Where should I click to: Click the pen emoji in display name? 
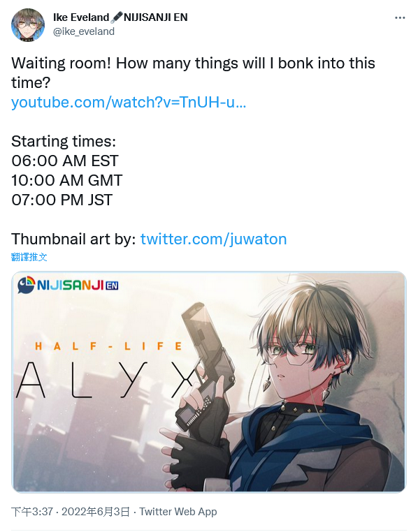tap(117, 17)
